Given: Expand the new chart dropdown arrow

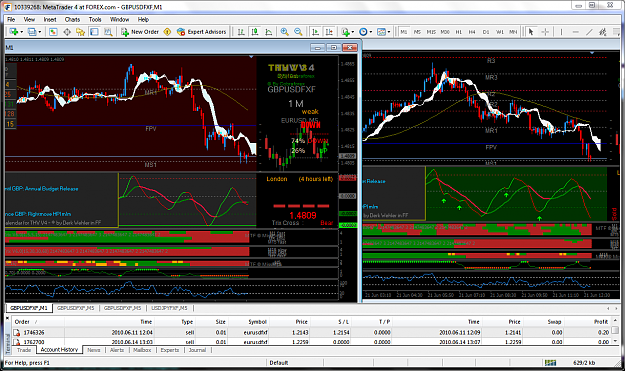Looking at the screenshot, I should (22, 32).
